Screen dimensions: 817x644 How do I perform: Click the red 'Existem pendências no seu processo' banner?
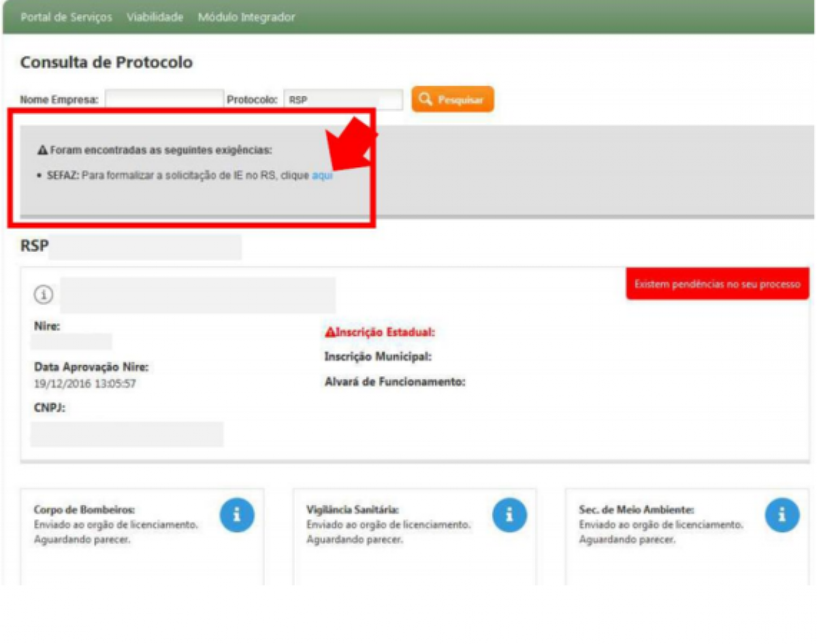point(717,284)
